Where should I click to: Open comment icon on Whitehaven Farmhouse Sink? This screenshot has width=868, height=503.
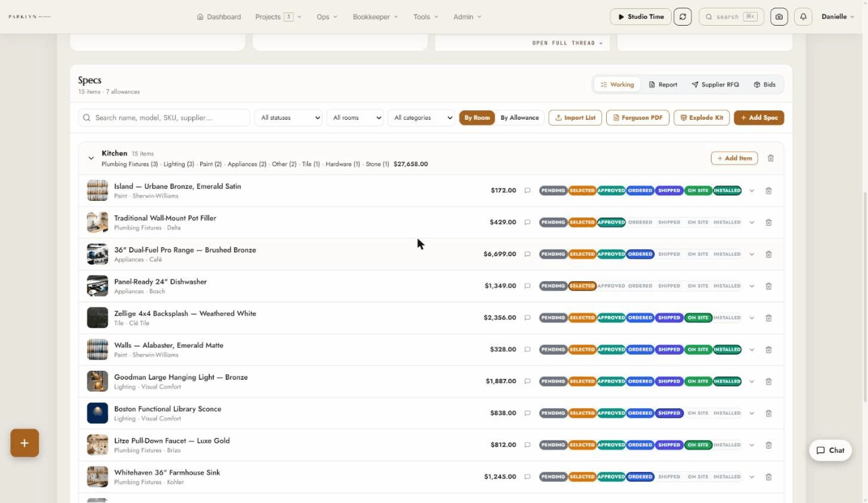click(527, 477)
